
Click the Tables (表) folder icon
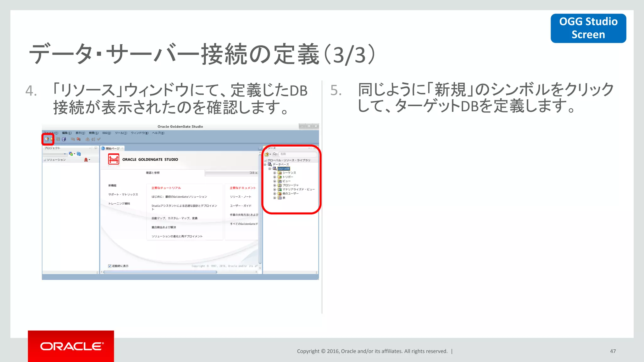(x=280, y=198)
